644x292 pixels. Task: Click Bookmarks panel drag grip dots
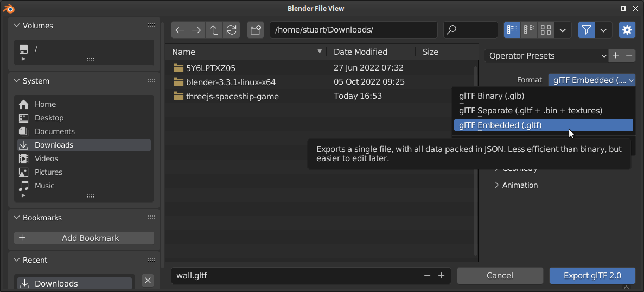tap(151, 217)
